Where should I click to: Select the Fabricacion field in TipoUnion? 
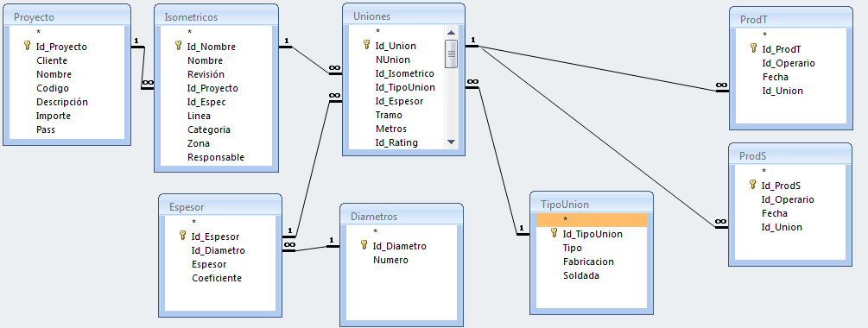(588, 262)
